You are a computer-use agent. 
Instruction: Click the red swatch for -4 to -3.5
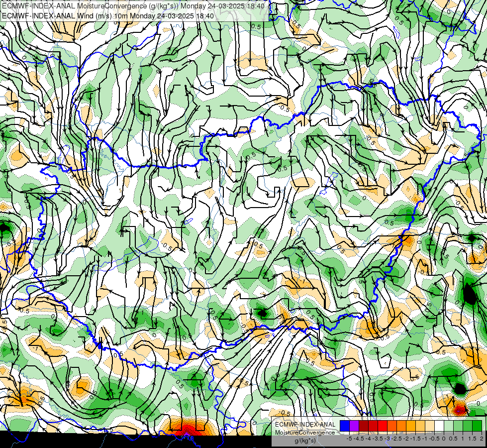point(373,426)
